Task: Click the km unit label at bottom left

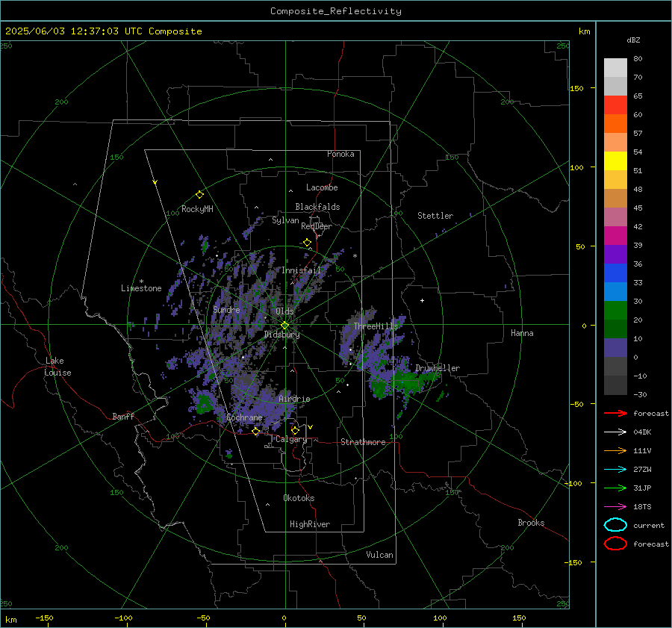Action: [10, 620]
